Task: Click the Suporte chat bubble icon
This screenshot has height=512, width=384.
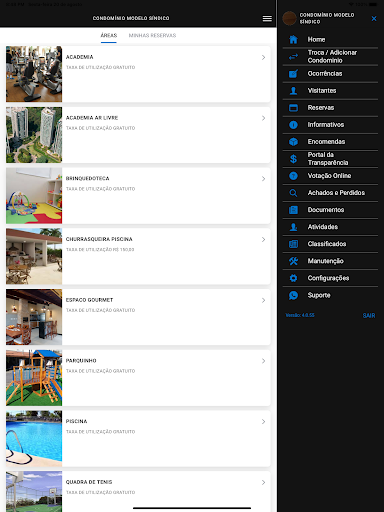Action: tap(293, 295)
